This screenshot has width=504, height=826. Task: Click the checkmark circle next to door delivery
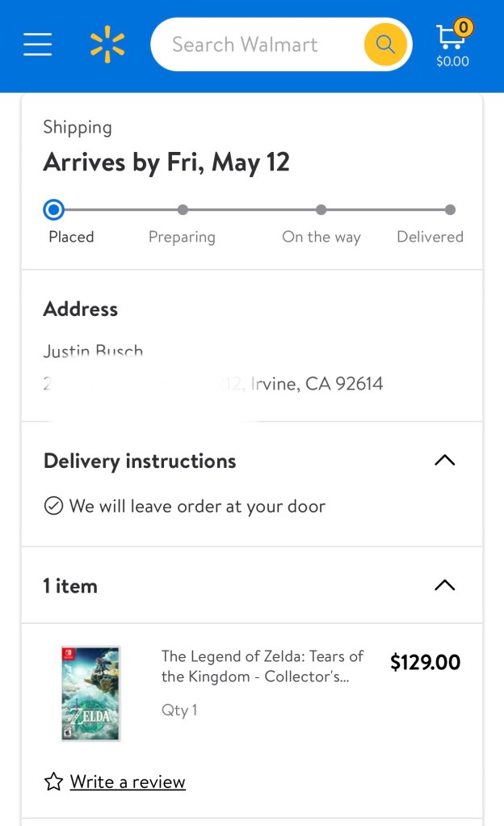53,507
